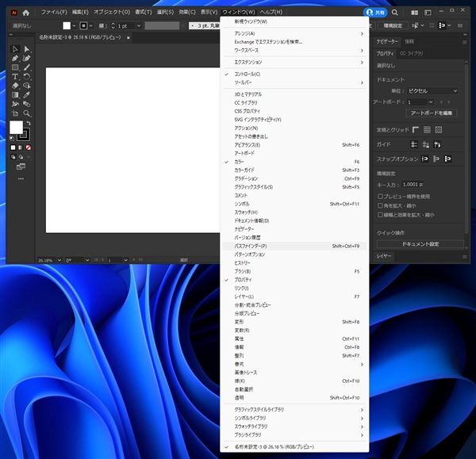Change the screen mode icon

(21, 166)
